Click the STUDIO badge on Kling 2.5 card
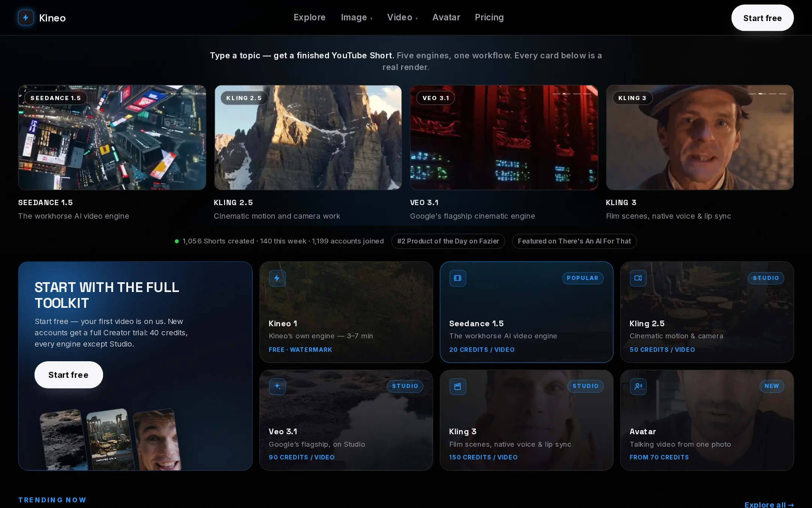Image resolution: width=812 pixels, height=508 pixels. [766, 278]
